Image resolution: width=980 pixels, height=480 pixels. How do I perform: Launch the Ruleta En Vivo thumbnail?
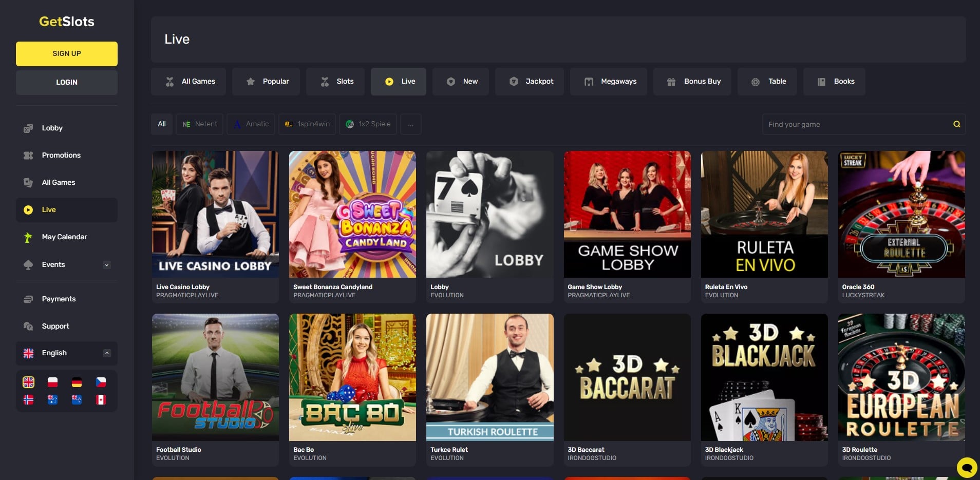764,214
